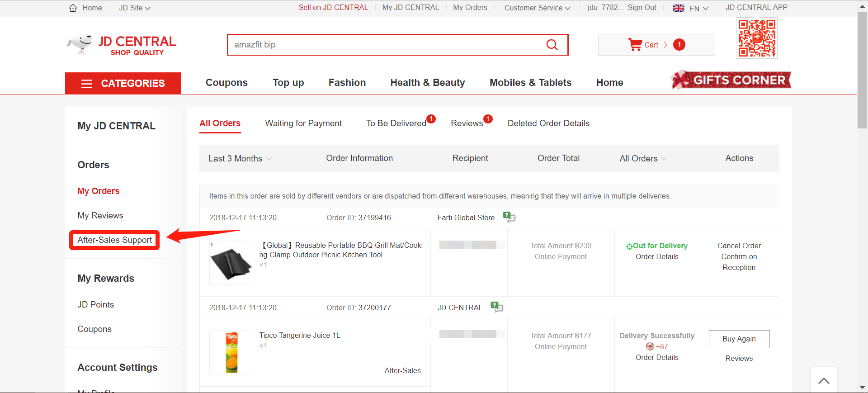Click the Buy Again button

tap(739, 339)
